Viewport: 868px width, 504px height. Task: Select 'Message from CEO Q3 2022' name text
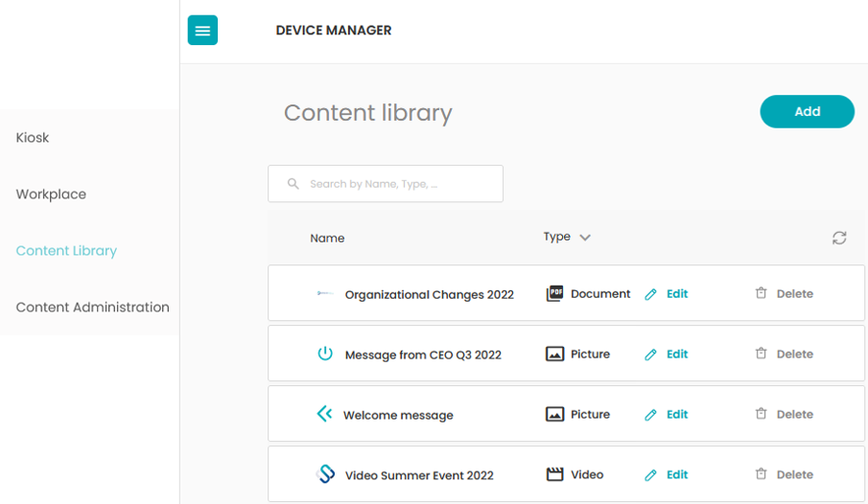(x=423, y=355)
